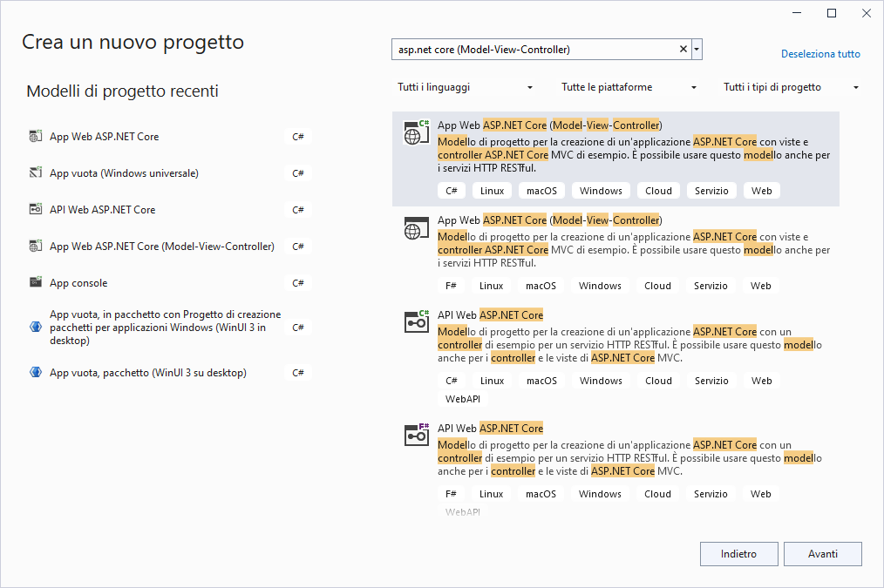Viewport: 884px width, 588px height.
Task: Click the recent Model-View-Controller template icon
Action: click(36, 247)
